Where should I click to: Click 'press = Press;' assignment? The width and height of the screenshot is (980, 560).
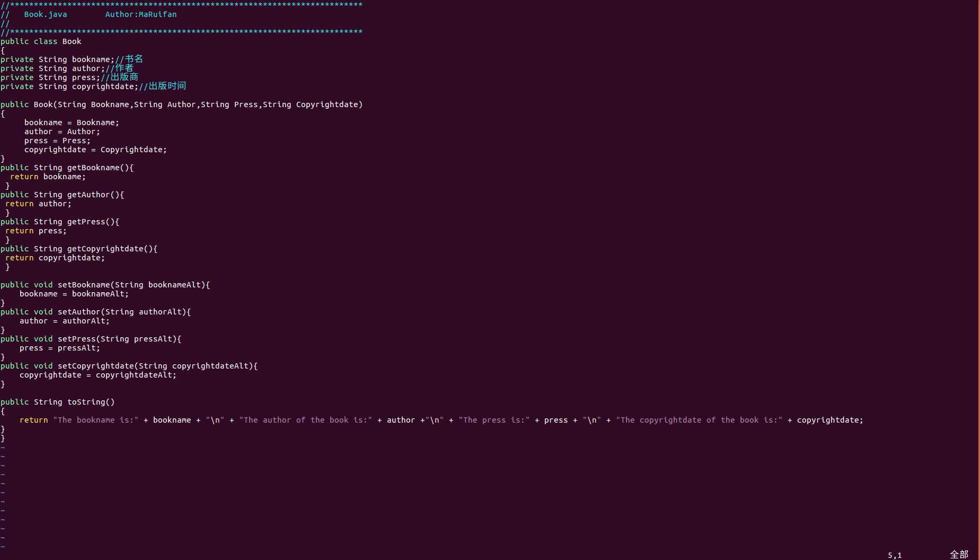[57, 141]
